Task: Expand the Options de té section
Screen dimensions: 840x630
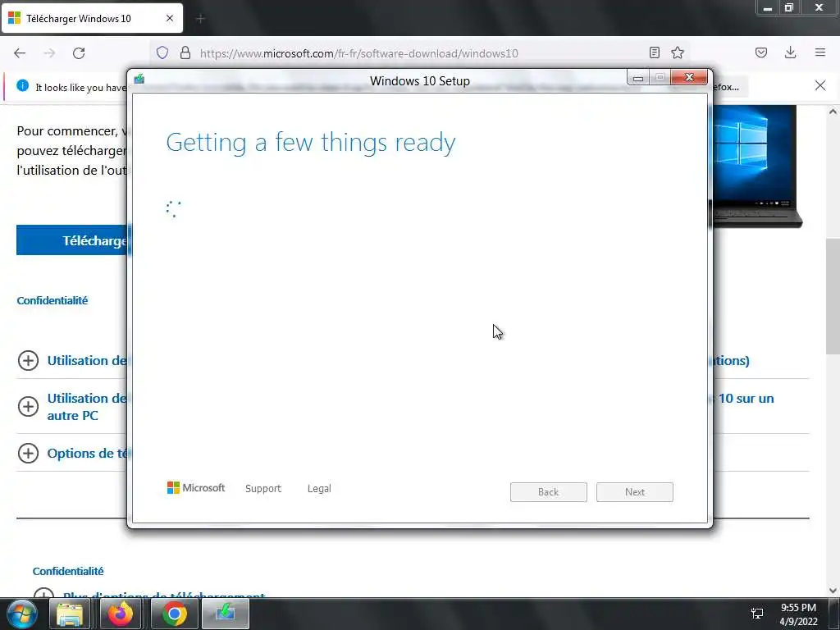Action: point(28,453)
